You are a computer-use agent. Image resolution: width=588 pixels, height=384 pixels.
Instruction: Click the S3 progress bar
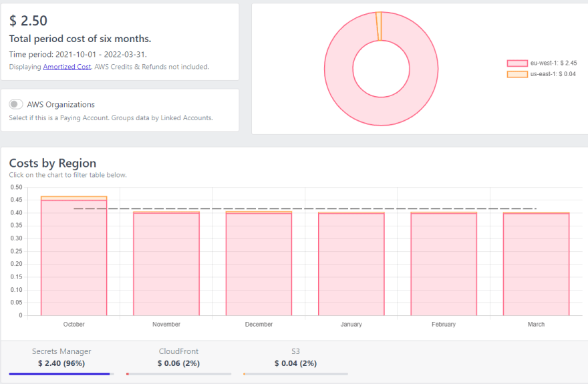(x=295, y=374)
